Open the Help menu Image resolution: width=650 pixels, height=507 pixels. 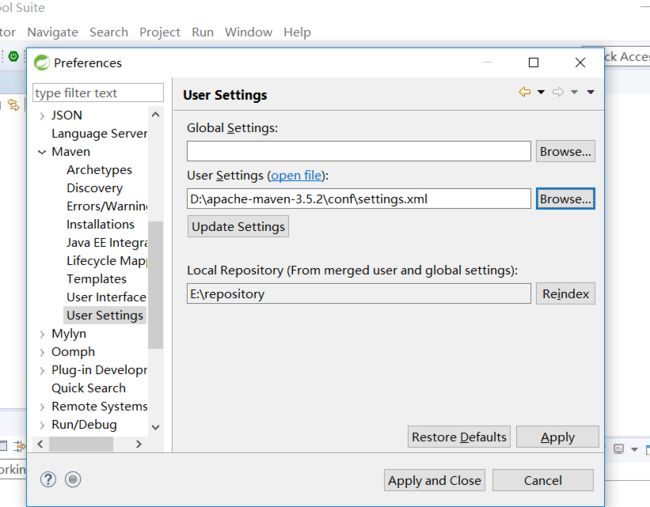pyautogui.click(x=297, y=32)
